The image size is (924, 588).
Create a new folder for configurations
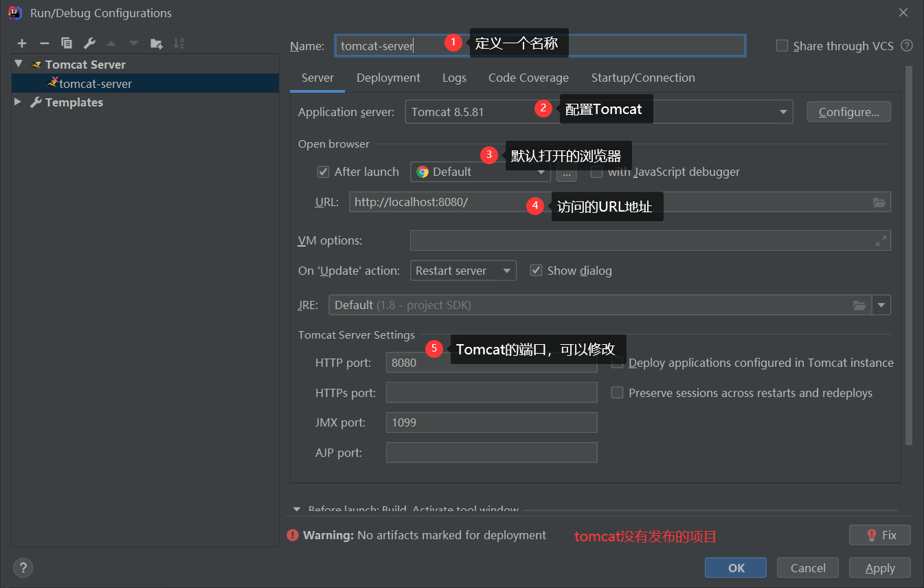click(x=157, y=43)
